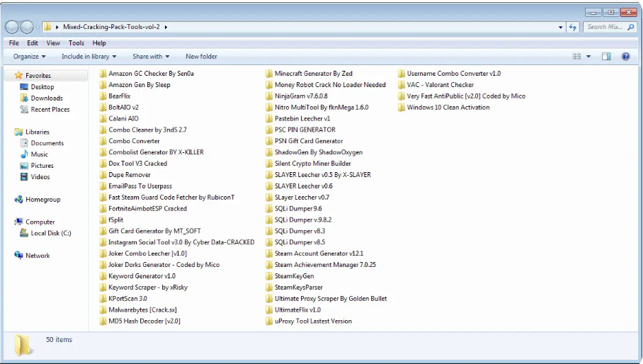Select the 'Combo Cleaner by 3ndS 2.7' folder name
Screen dimensions: 643x364
[147, 130]
